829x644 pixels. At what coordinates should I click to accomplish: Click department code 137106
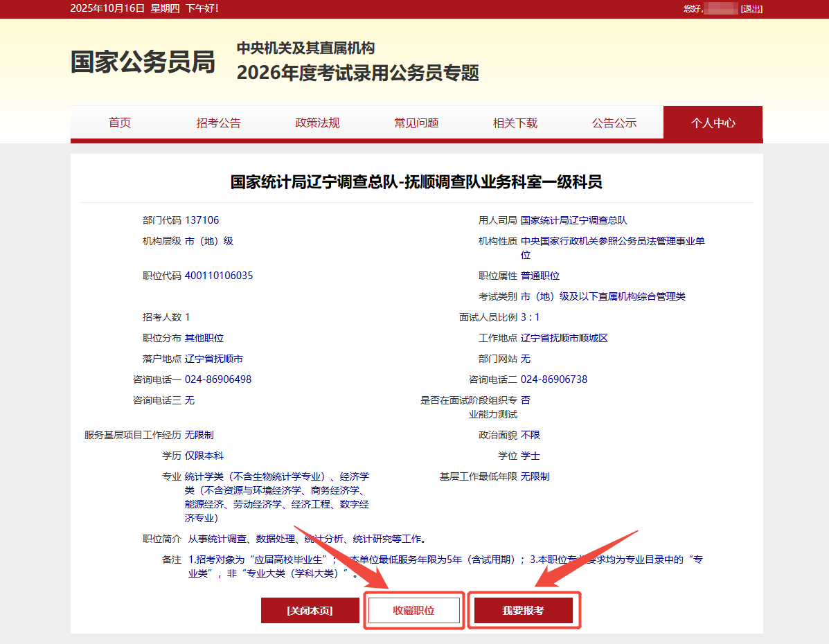[202, 220]
